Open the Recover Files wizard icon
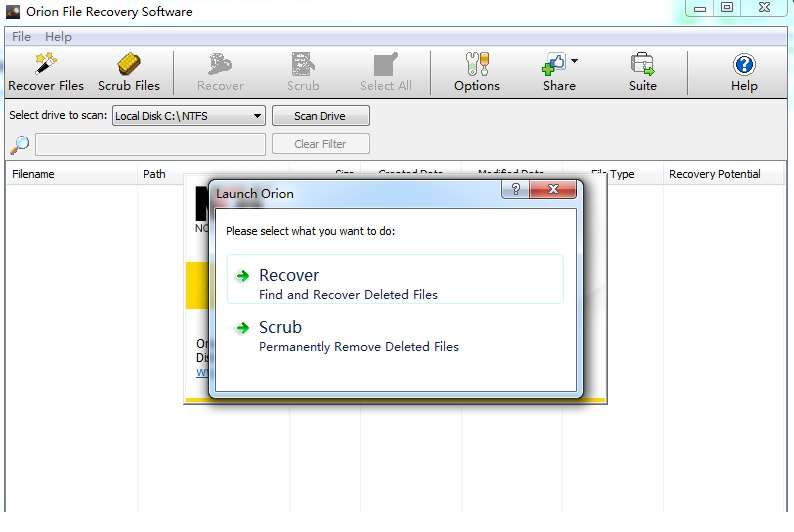This screenshot has height=532, width=794. pyautogui.click(x=46, y=64)
